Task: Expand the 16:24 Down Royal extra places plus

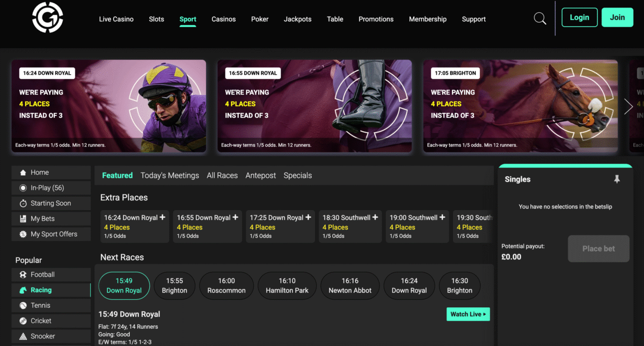Action: point(163,218)
